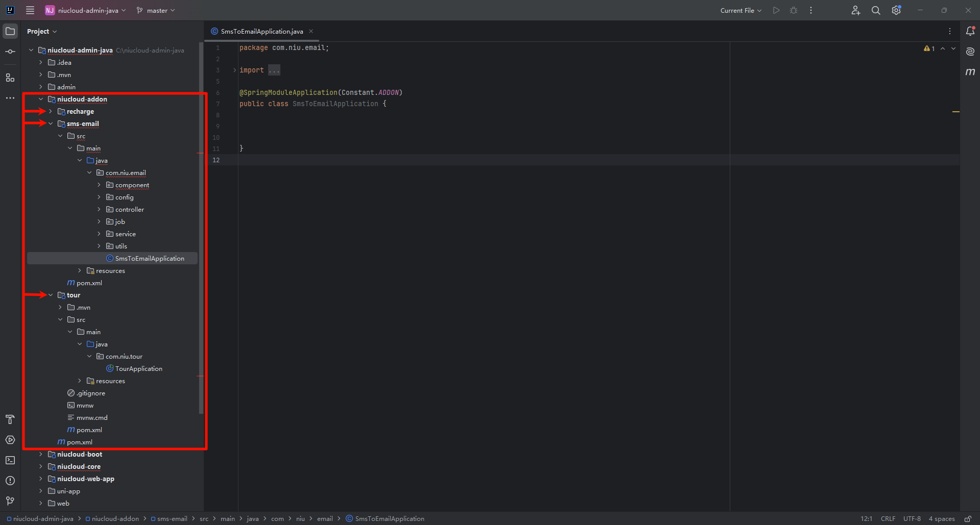Open Project view selector dropdown

tap(42, 31)
